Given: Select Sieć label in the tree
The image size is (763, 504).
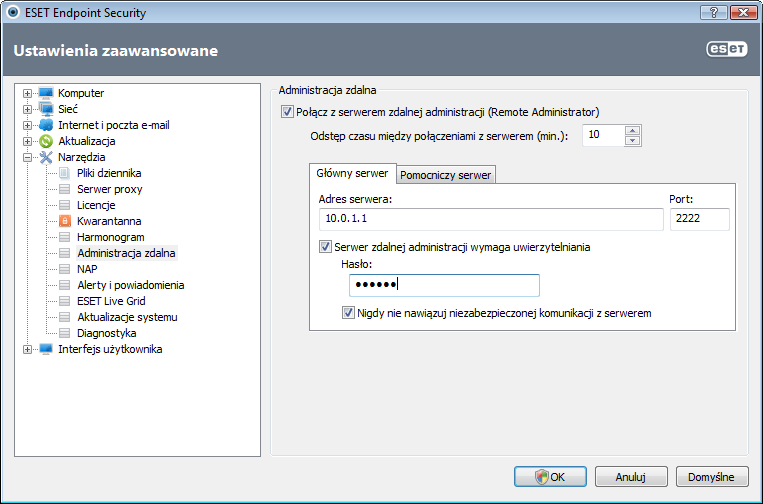Looking at the screenshot, I should [68, 109].
